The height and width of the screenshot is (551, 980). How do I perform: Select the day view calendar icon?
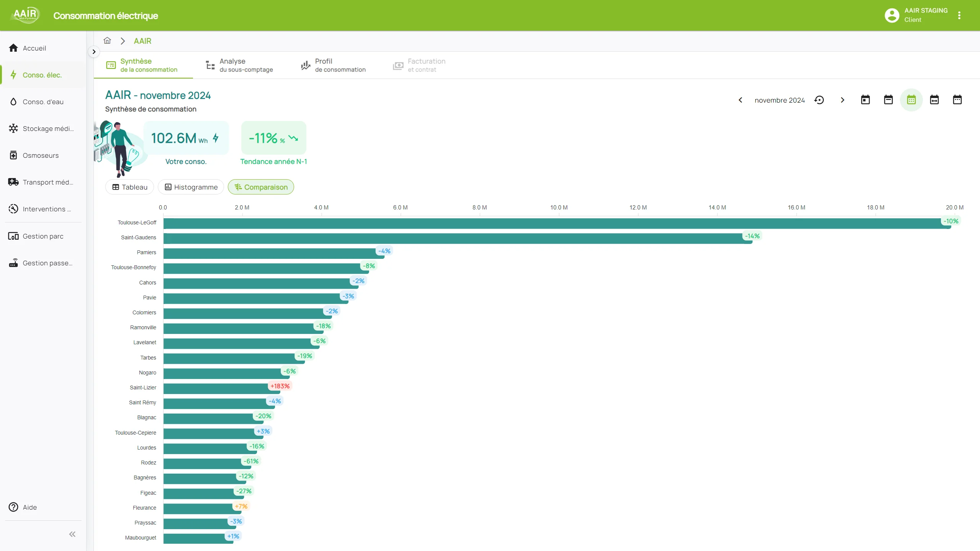865,100
